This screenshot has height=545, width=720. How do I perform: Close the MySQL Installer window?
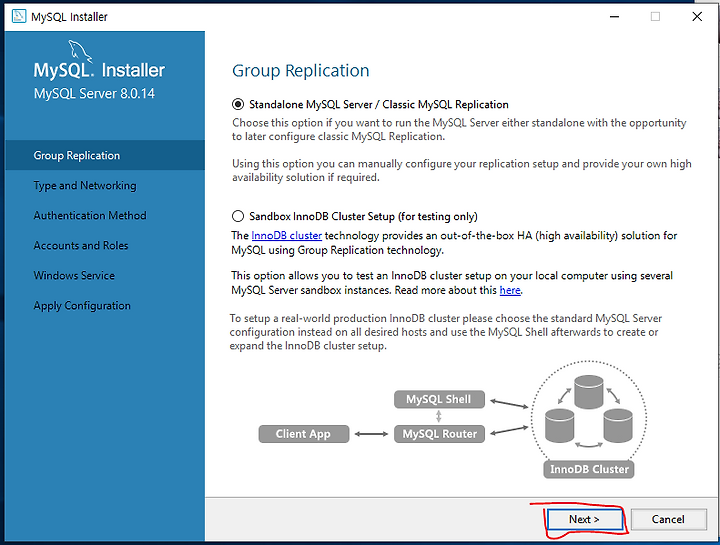click(x=697, y=17)
